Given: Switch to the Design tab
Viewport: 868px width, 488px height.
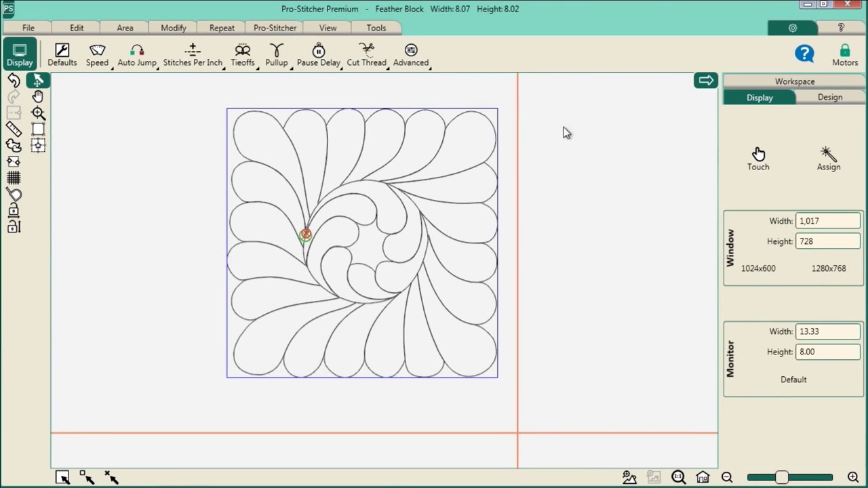Looking at the screenshot, I should [829, 97].
